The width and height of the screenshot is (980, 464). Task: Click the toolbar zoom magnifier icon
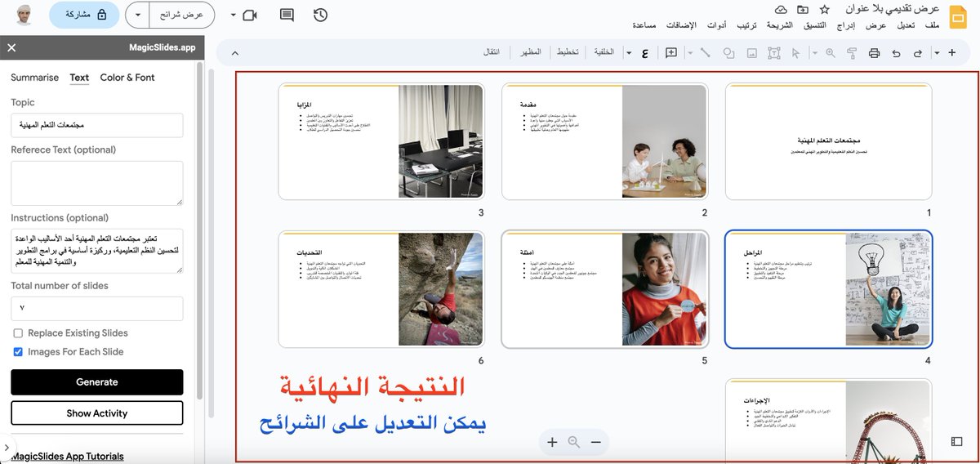pos(831,53)
